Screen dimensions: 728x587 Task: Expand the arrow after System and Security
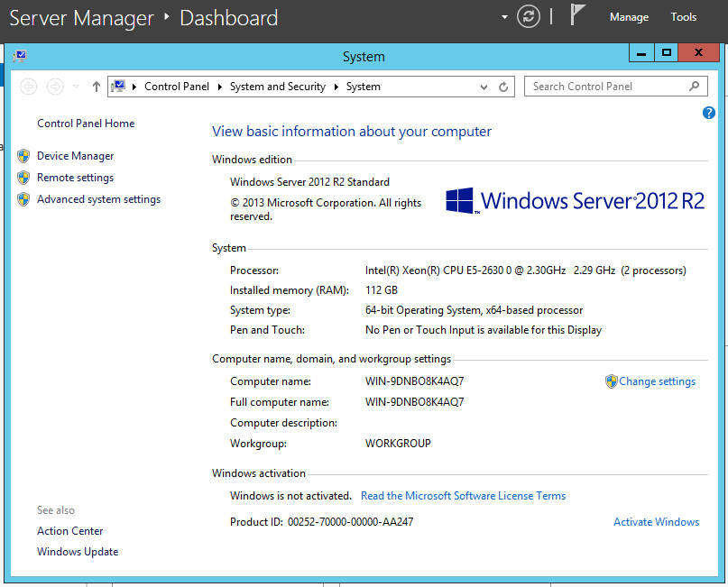coord(336,87)
